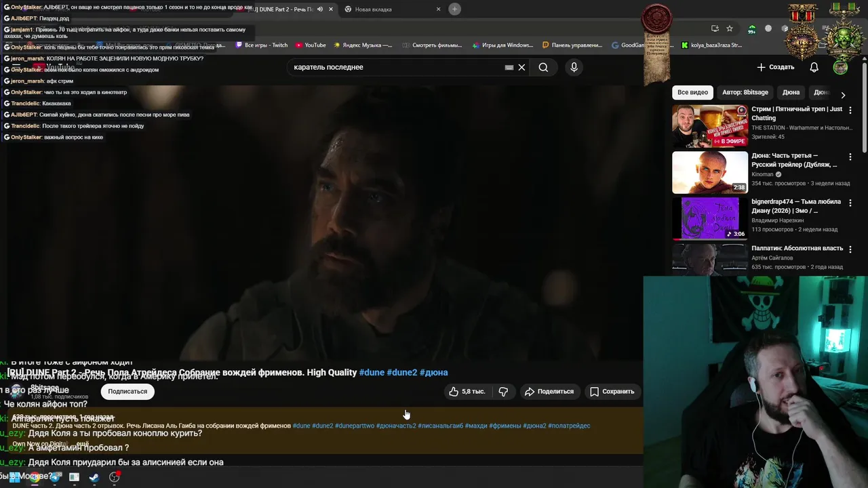
Task: Open the Все игры - Twitch bookmark
Action: click(x=261, y=45)
